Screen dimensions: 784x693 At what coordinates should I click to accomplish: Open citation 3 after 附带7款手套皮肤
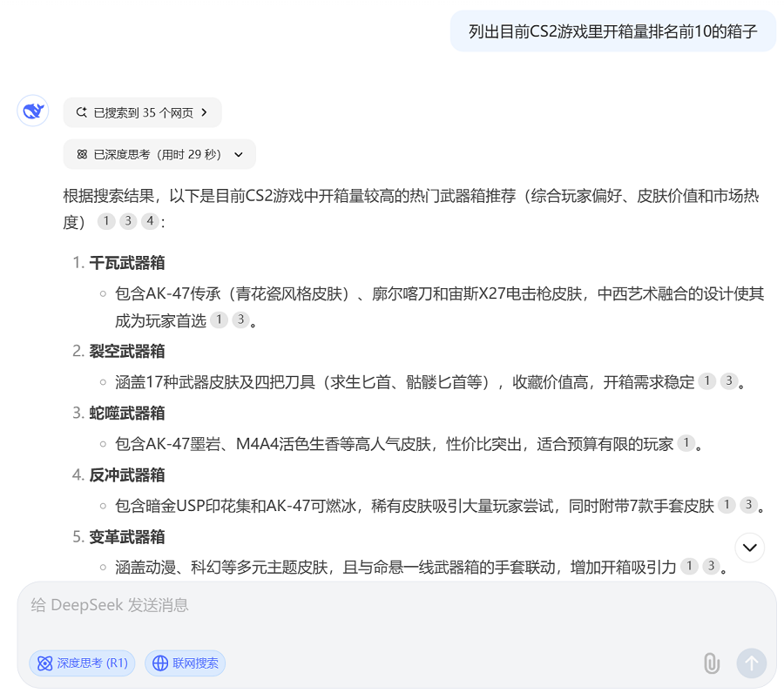point(748,505)
